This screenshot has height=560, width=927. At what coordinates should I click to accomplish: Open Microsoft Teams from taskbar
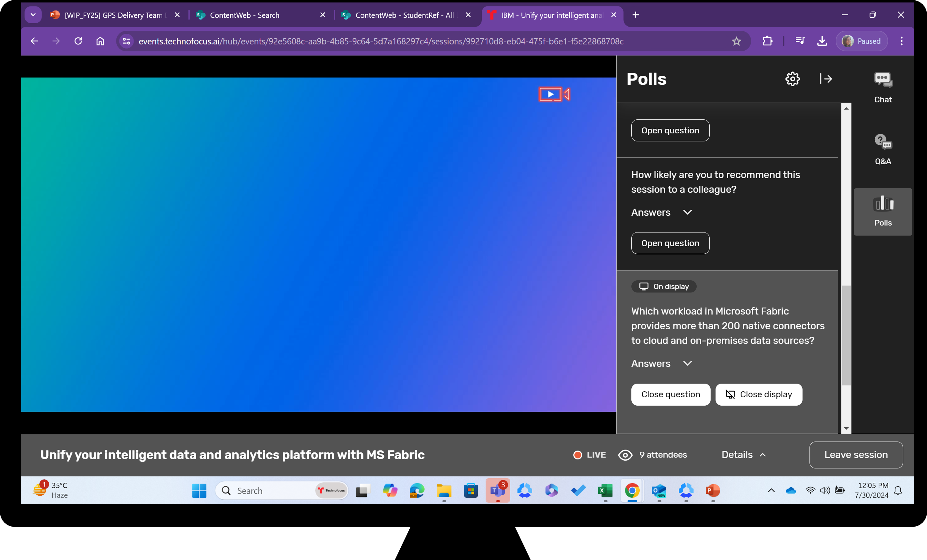498,490
